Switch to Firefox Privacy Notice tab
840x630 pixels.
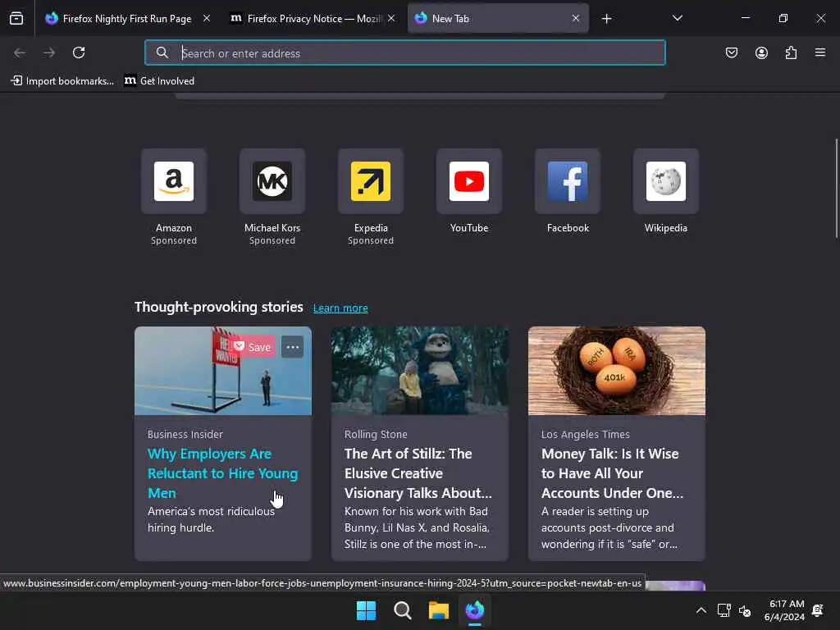click(313, 18)
